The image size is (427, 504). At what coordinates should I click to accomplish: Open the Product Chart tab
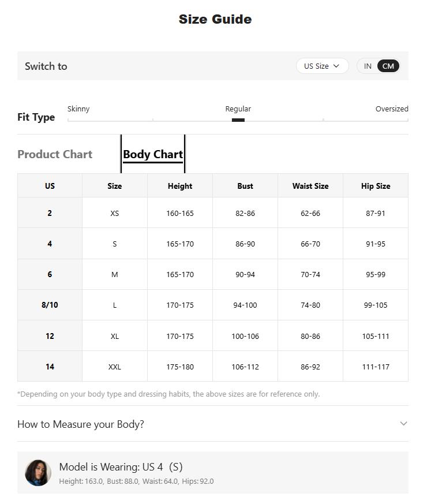pyautogui.click(x=55, y=154)
